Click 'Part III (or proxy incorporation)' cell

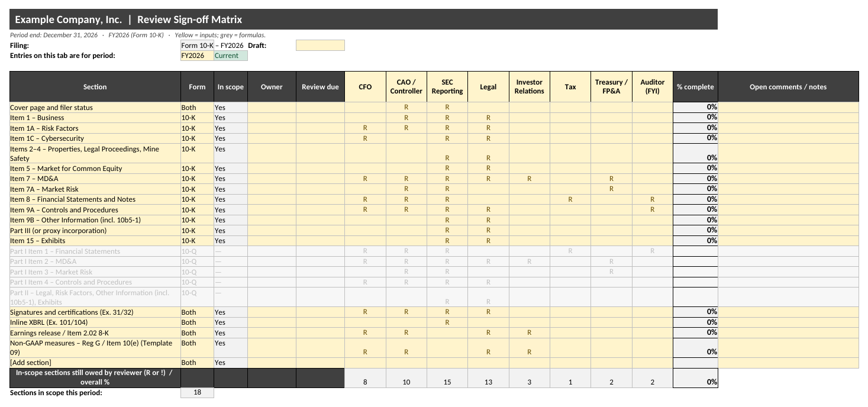coord(95,231)
